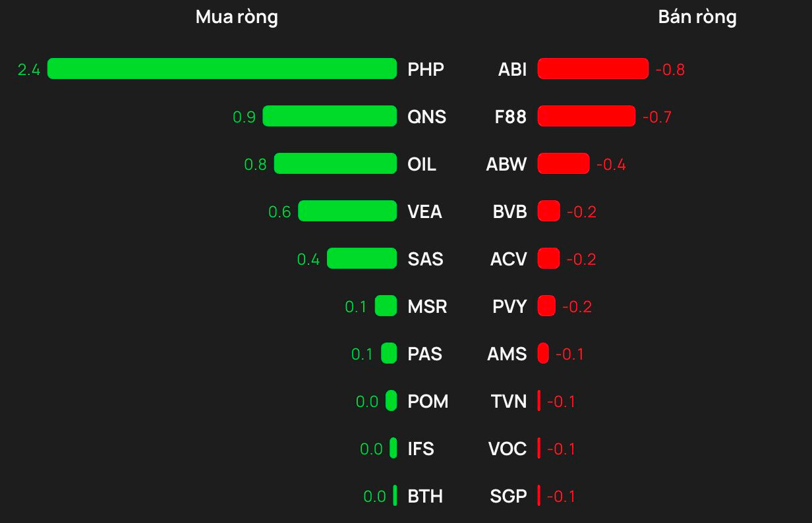
Task: Click the green PHP net buy bar
Action: pyautogui.click(x=222, y=69)
